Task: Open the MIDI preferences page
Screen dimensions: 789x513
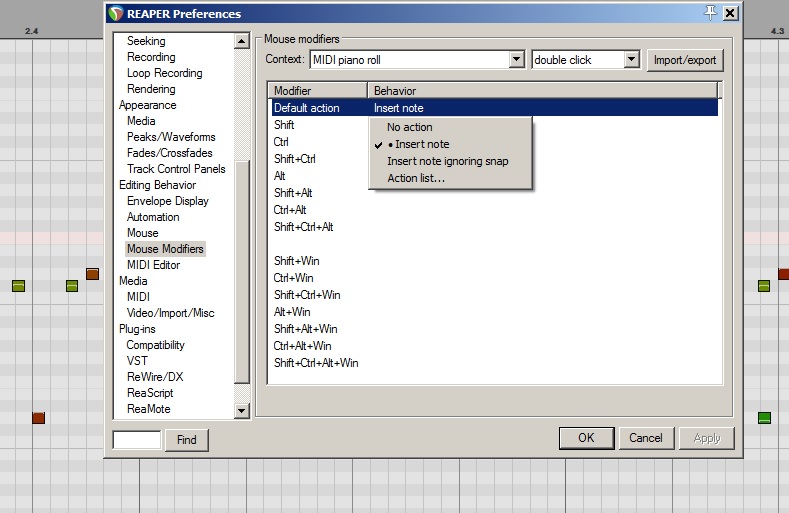Action: point(138,297)
